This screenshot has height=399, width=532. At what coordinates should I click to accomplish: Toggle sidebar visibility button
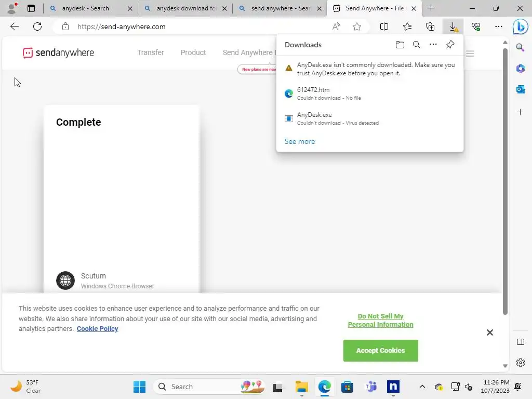[520, 342]
